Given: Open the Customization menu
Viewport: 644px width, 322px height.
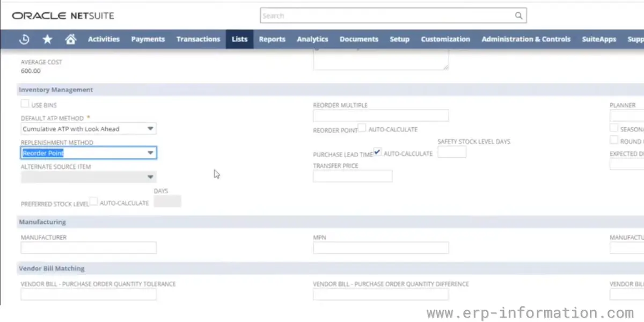Looking at the screenshot, I should [445, 39].
